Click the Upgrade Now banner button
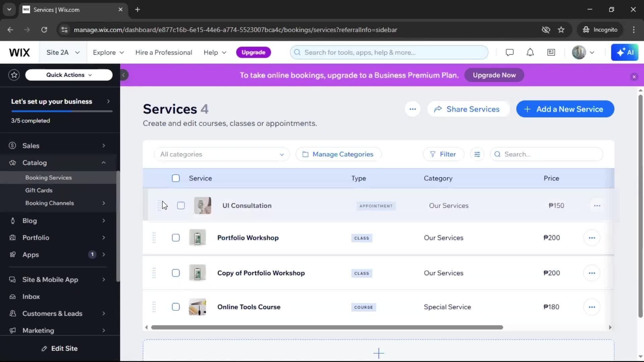 point(494,75)
